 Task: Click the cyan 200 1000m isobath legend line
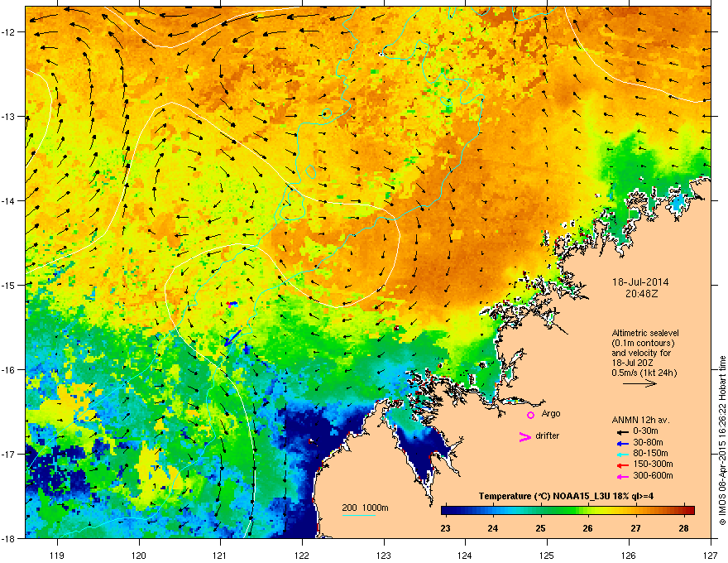[x=359, y=515]
